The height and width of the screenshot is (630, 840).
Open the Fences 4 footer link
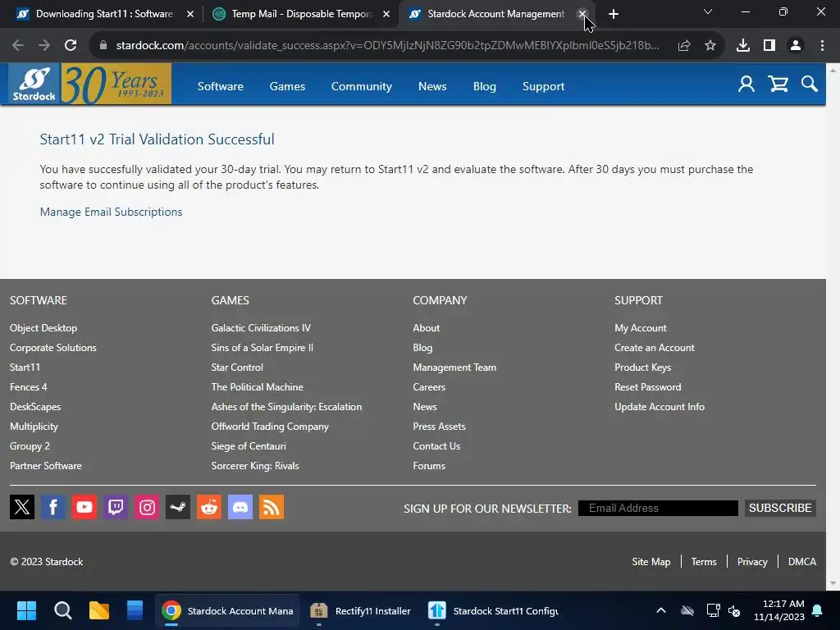[29, 387]
